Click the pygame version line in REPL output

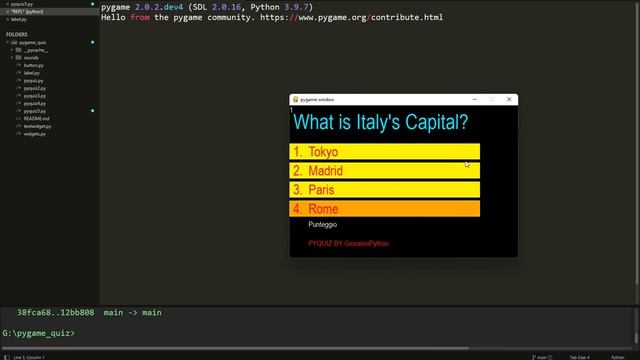(x=207, y=7)
